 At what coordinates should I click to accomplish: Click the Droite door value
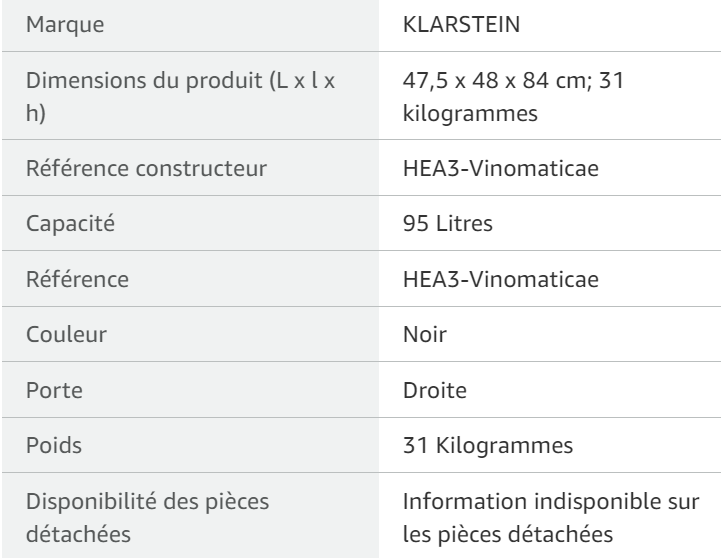pos(435,390)
